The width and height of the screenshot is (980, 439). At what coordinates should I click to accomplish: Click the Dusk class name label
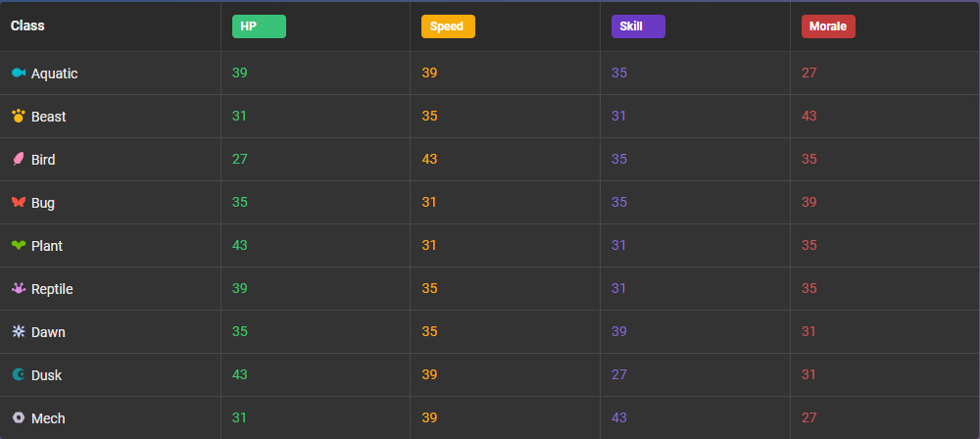click(47, 375)
